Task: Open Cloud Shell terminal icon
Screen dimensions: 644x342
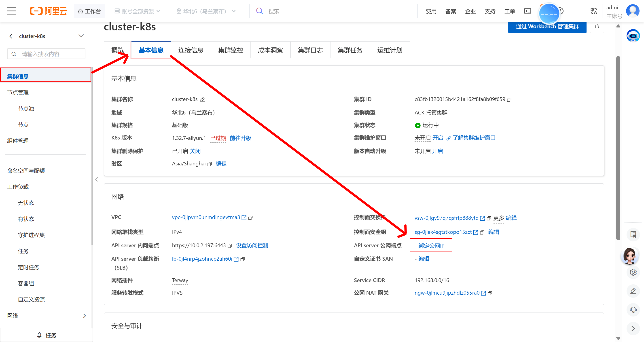Action: 527,11
